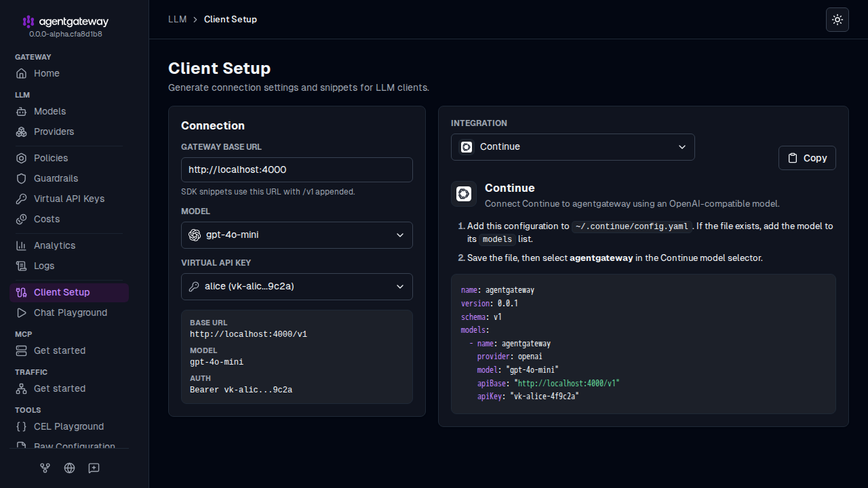Expand the Virtual API Key dropdown
Viewport: 868px width, 488px height.
(x=297, y=287)
